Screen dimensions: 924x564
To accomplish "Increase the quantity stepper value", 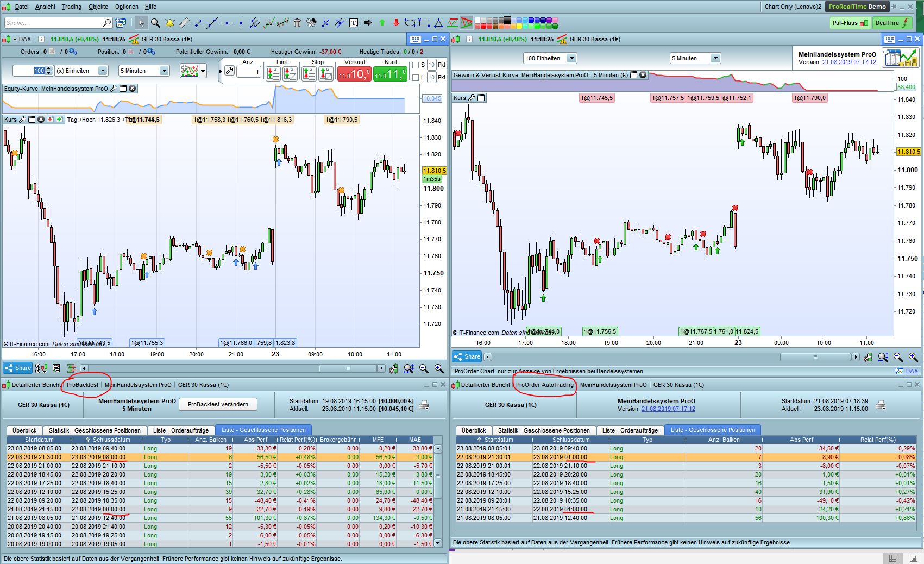I will [49, 68].
